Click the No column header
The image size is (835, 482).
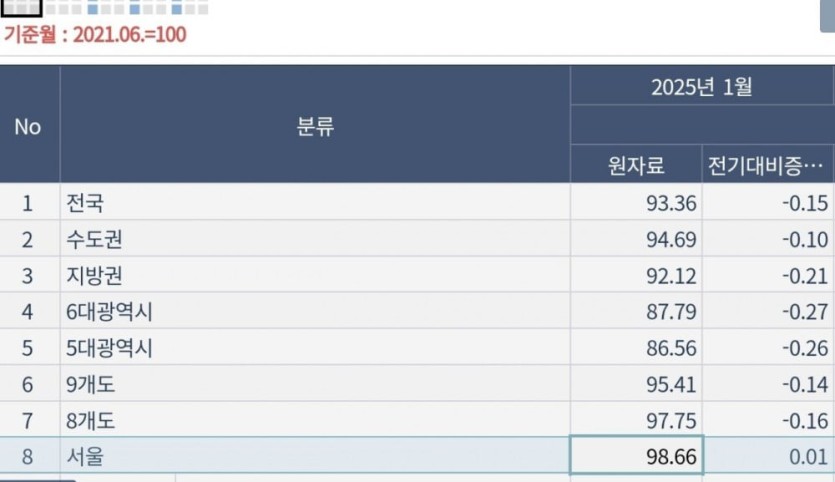pos(28,127)
